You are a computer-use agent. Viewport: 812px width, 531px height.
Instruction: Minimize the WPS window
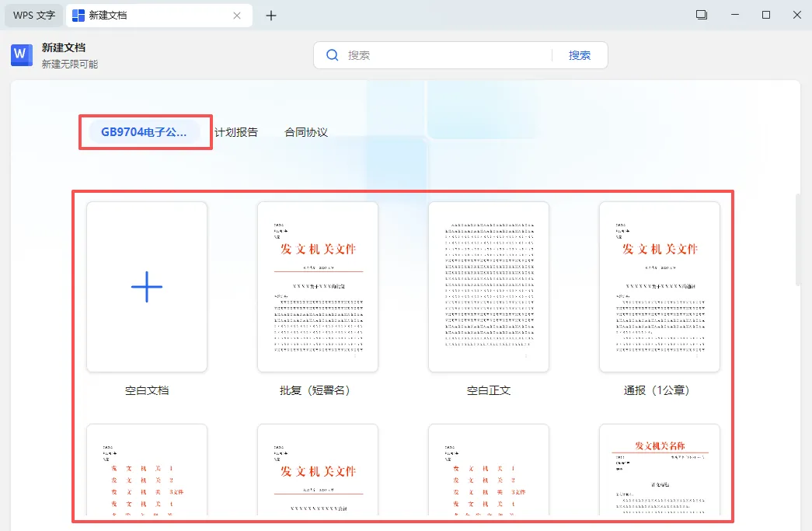click(x=735, y=15)
